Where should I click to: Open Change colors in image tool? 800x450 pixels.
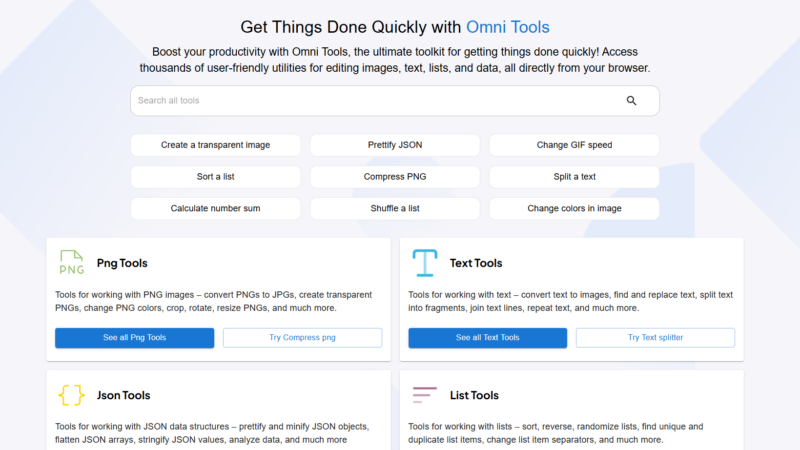pyautogui.click(x=574, y=208)
